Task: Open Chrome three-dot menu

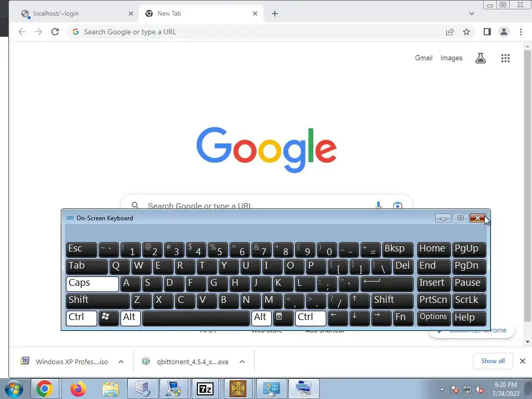Action: coord(521,32)
